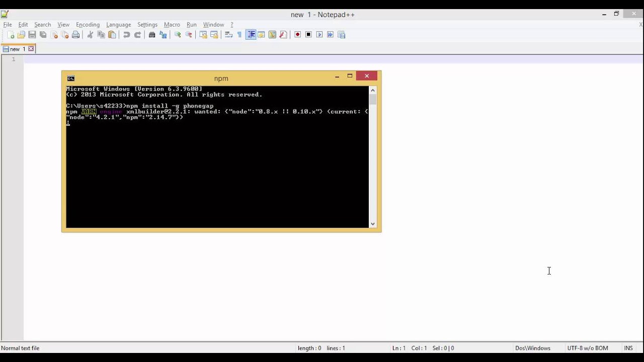Print the document using the toolbar
The image size is (644, 362).
click(76, 35)
